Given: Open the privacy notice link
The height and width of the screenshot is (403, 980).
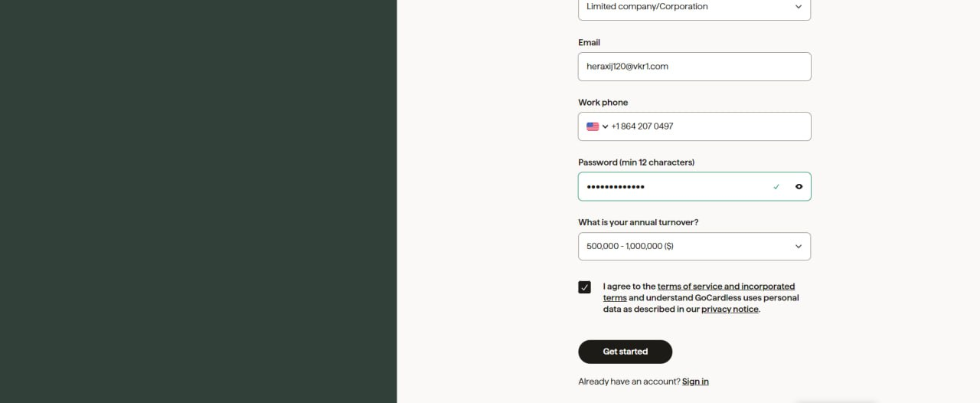Looking at the screenshot, I should point(730,310).
